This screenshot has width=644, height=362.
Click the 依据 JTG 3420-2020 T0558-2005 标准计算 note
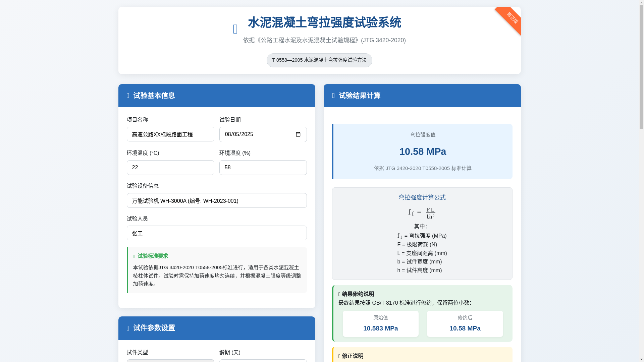[423, 168]
